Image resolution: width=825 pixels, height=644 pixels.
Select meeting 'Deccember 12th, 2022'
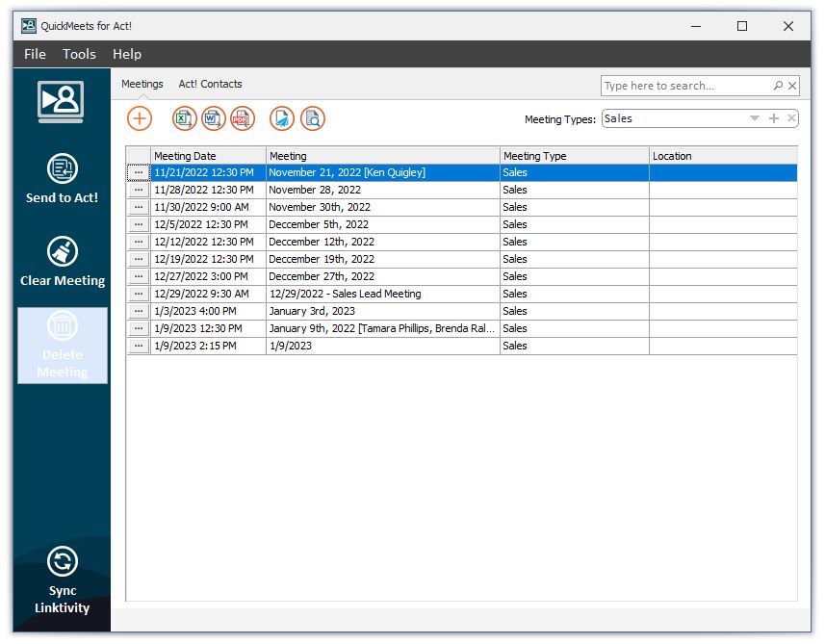pyautogui.click(x=383, y=242)
